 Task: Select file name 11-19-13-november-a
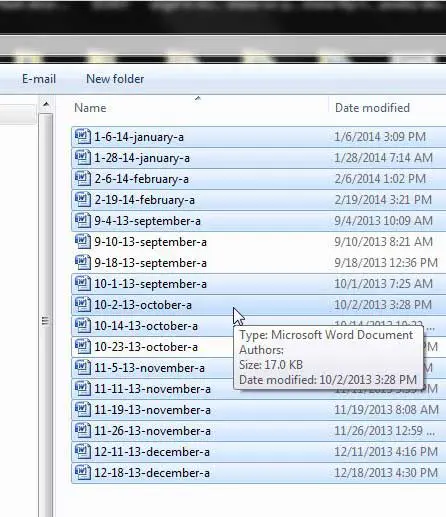(x=152, y=410)
